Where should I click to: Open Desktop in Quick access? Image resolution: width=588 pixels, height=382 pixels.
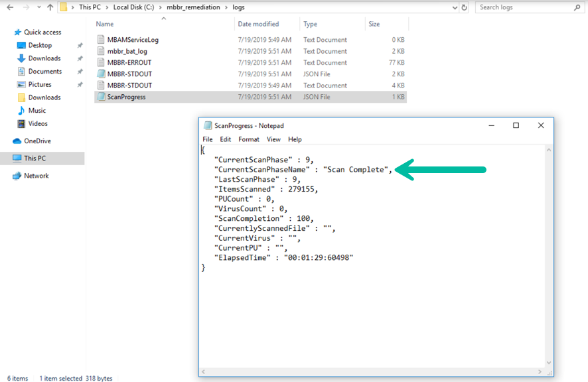40,45
